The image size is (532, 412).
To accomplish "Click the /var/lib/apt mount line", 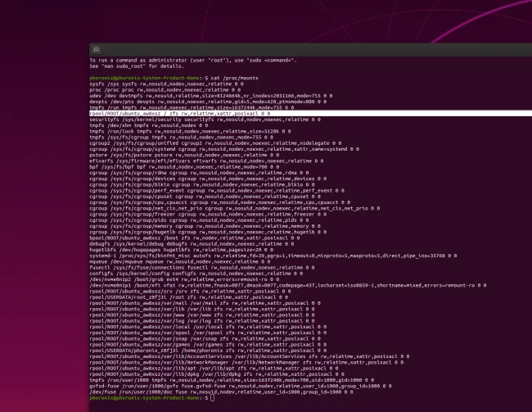I will tap(214, 369).
